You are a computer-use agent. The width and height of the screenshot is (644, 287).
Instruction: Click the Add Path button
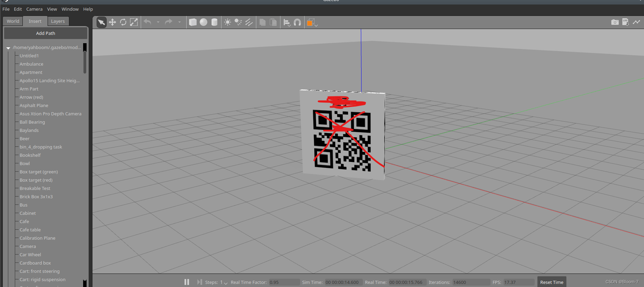click(x=46, y=33)
